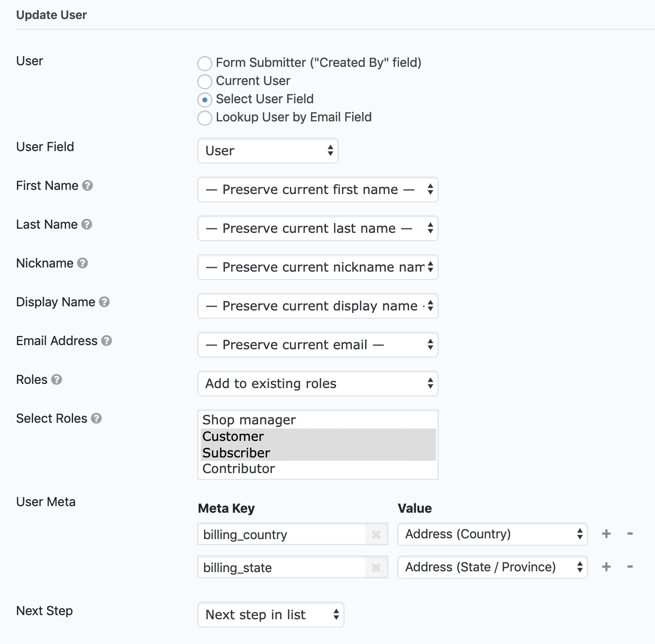Open the Next Step dropdown
The image size is (655, 644).
point(271,615)
